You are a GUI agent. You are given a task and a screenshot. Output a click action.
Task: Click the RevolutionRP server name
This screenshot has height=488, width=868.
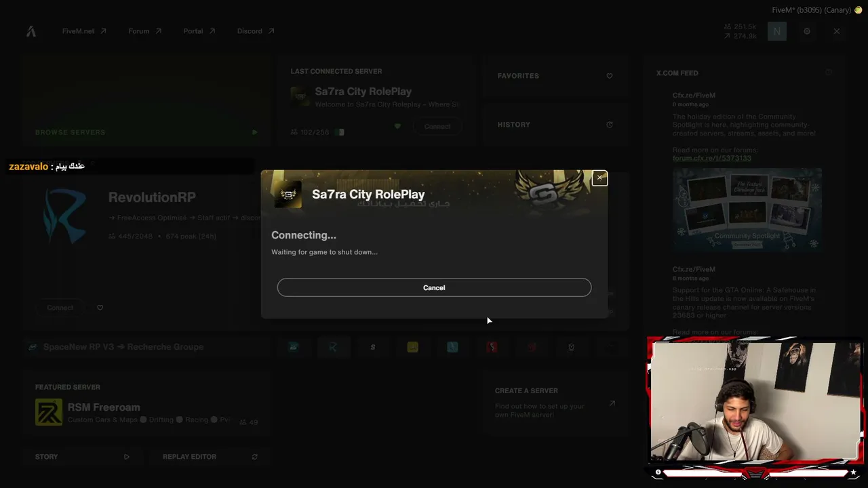152,197
